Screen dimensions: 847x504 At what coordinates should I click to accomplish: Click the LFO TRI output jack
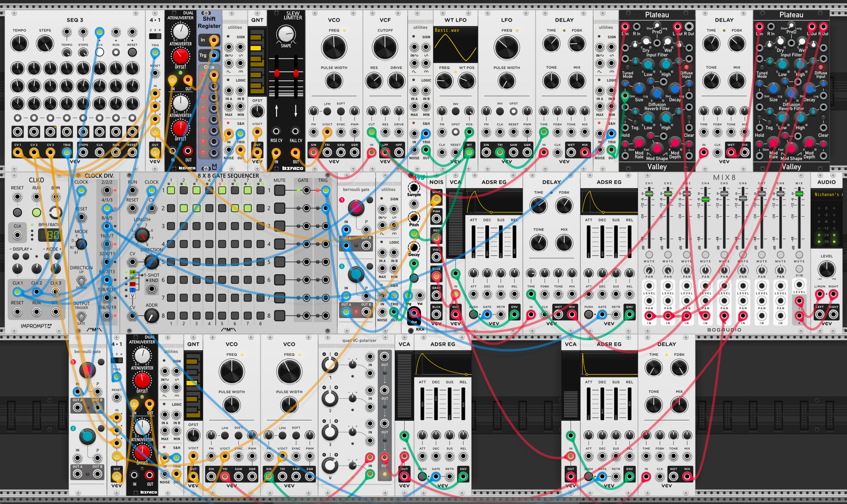click(500, 152)
